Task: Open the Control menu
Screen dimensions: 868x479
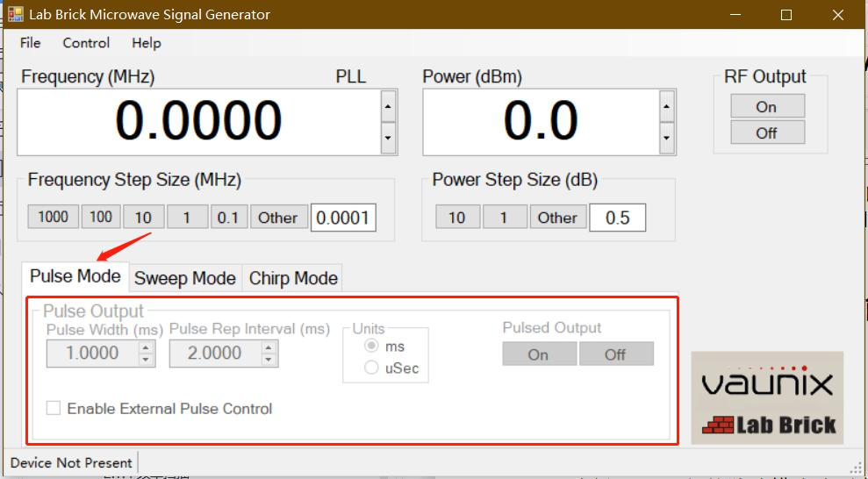Action: 86,43
